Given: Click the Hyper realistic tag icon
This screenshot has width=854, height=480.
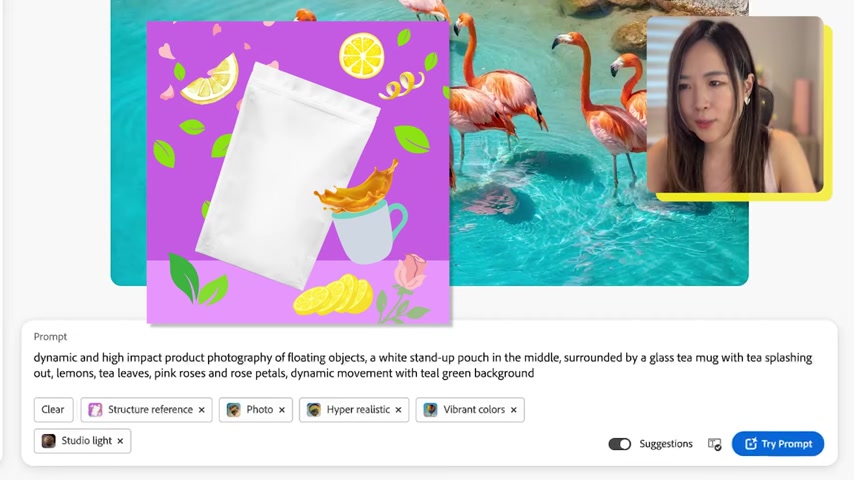Looking at the screenshot, I should (x=314, y=410).
